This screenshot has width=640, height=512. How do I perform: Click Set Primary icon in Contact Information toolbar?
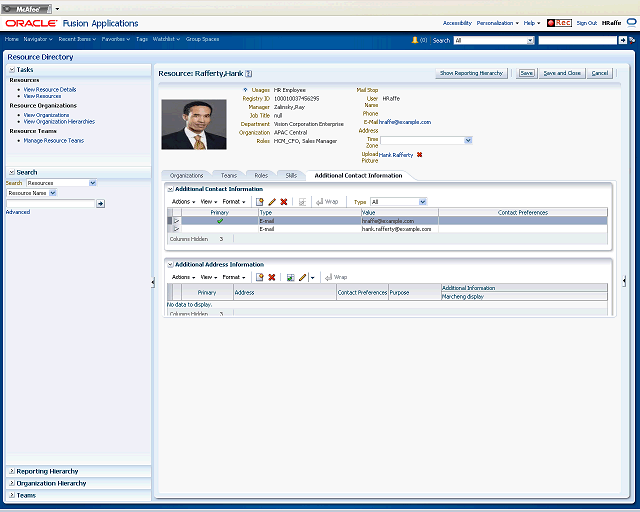point(302,202)
